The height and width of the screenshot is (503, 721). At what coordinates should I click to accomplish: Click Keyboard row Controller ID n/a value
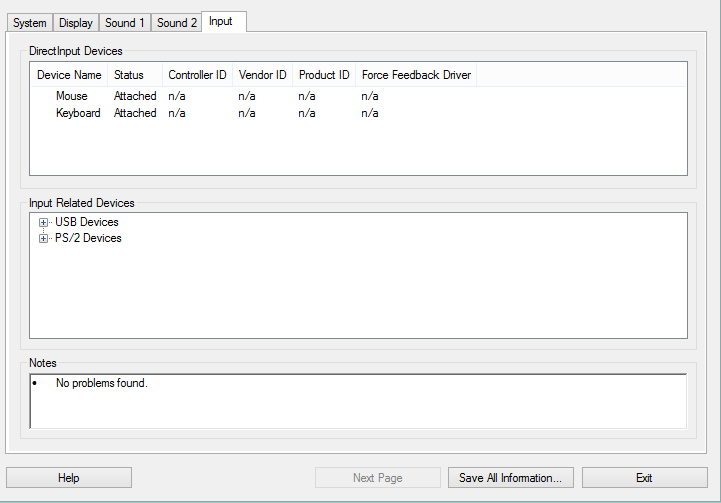point(177,113)
